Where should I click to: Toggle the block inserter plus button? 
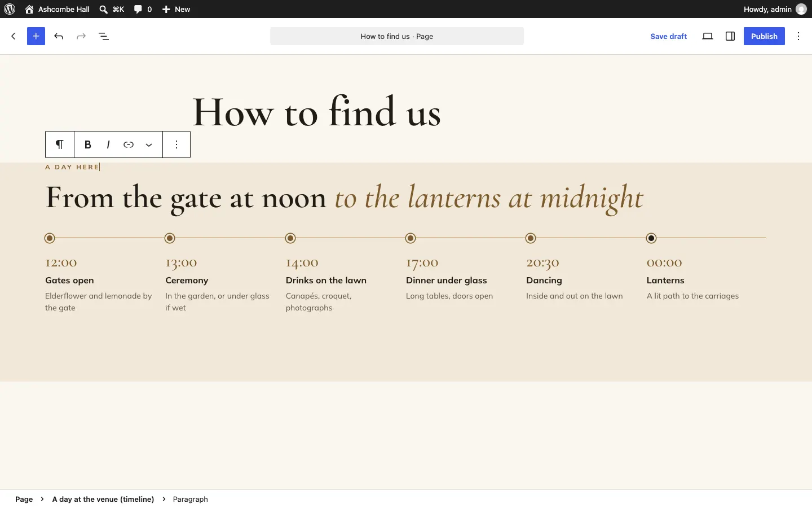click(x=36, y=36)
